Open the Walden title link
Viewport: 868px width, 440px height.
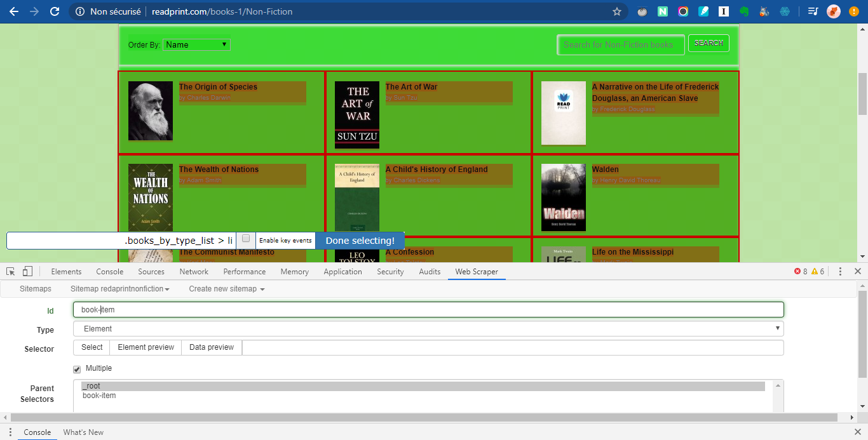[x=605, y=170]
